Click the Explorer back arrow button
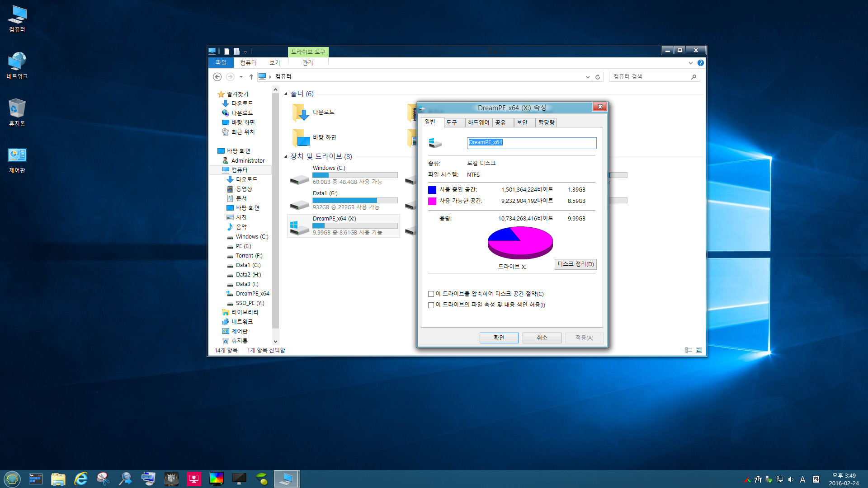Image resolution: width=868 pixels, height=488 pixels. 217,77
